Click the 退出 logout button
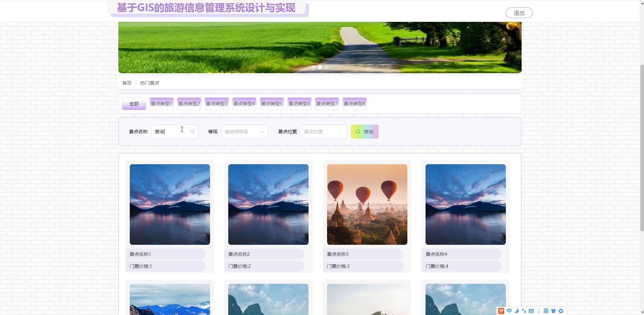The width and height of the screenshot is (644, 315). coord(519,13)
